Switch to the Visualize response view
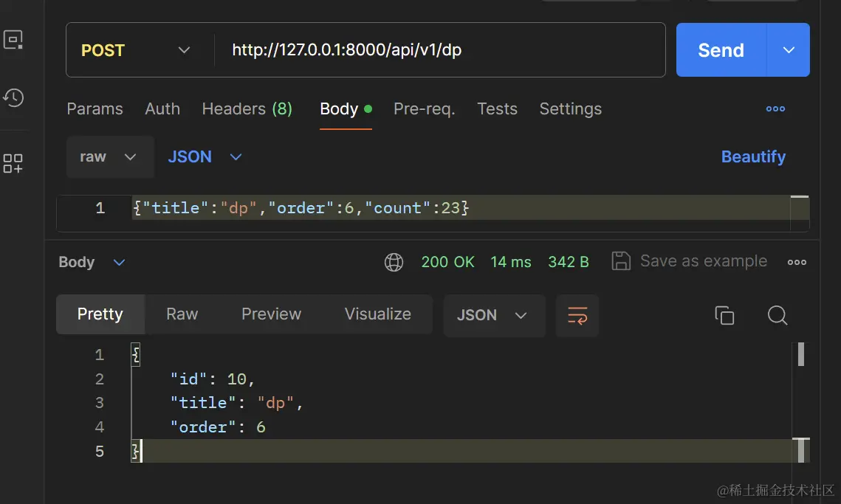This screenshot has width=841, height=504. [377, 314]
